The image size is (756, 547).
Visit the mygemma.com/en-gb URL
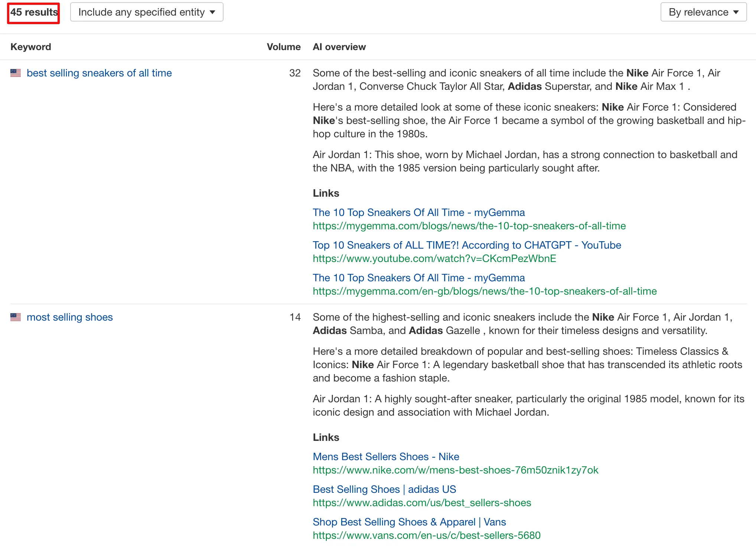pyautogui.click(x=485, y=291)
